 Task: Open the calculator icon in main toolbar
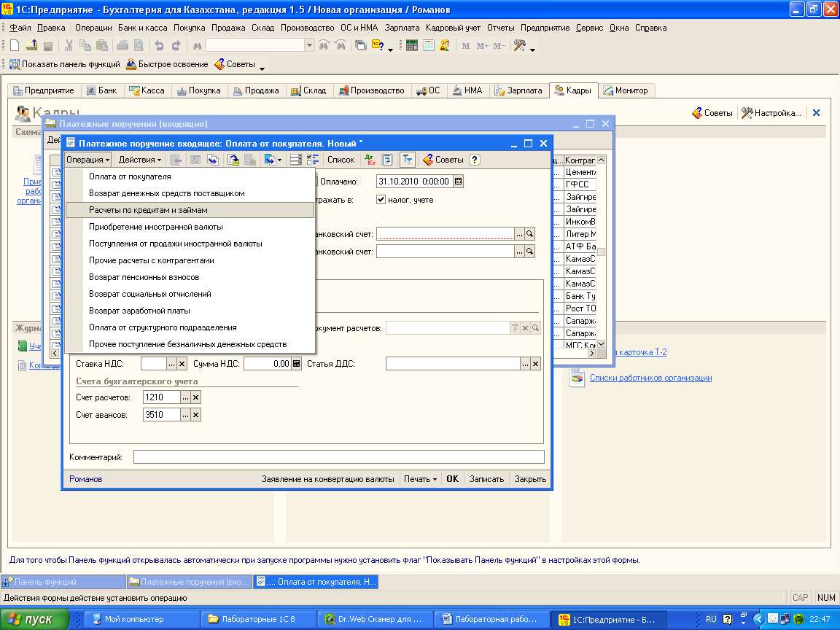pyautogui.click(x=411, y=46)
